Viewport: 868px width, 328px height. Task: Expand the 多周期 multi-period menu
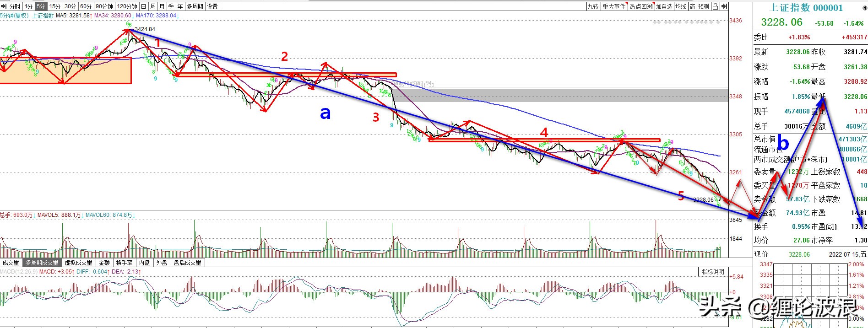click(x=195, y=6)
